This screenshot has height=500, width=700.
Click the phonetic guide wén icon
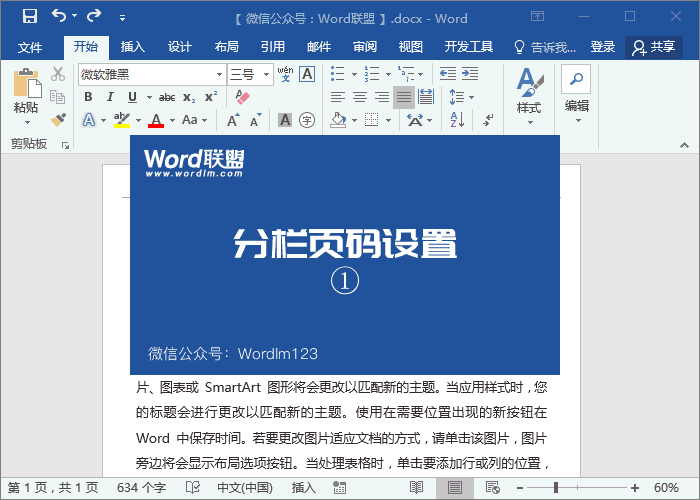point(285,74)
